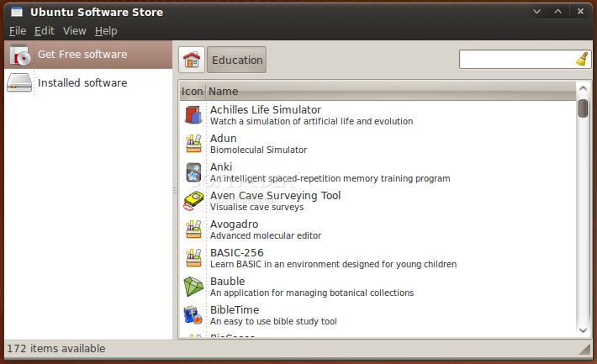Select Aven Cave Surveying Tool entry name
Viewport: 597px width, 364px height.
(275, 196)
